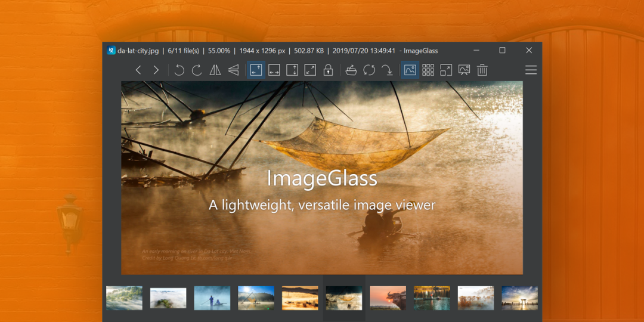Select the highlighted current image thumbnail
Image resolution: width=644 pixels, height=322 pixels.
[x=344, y=298]
